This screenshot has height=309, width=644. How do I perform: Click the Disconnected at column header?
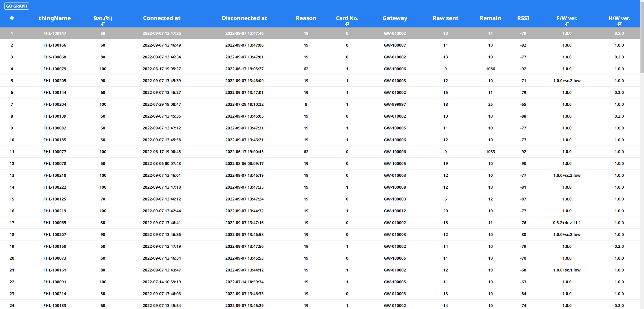pos(244,18)
